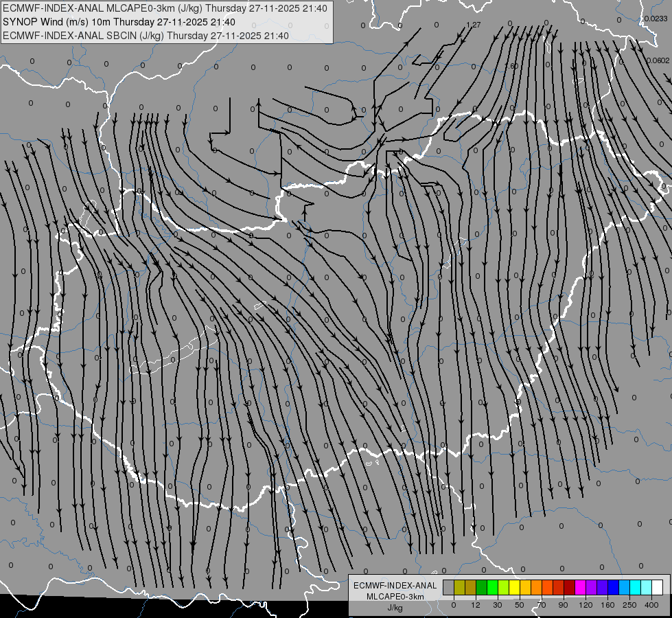Click the 0.0233 value on the map
The height and width of the screenshot is (618, 672).
(656, 19)
